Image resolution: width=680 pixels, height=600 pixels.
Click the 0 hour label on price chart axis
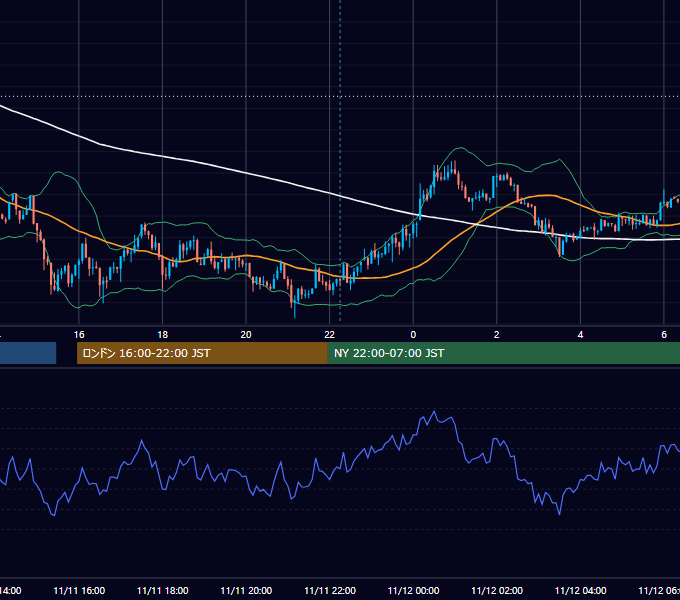(x=413, y=334)
